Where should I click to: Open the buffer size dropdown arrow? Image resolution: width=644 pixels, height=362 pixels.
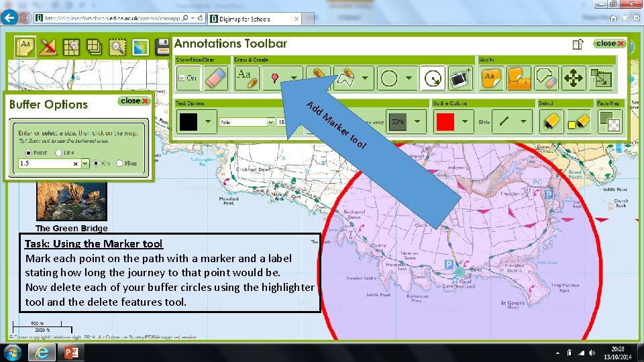coord(85,164)
